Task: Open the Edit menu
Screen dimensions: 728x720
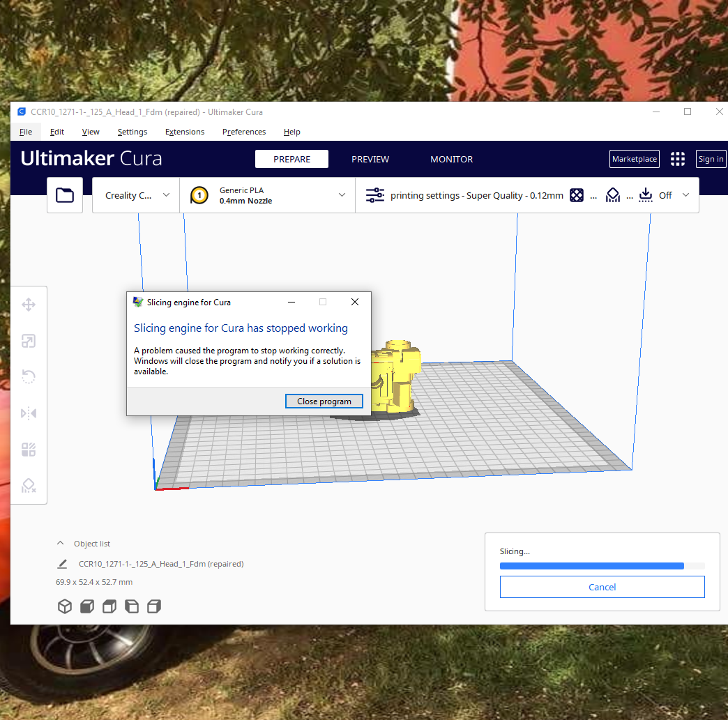Action: [x=57, y=132]
